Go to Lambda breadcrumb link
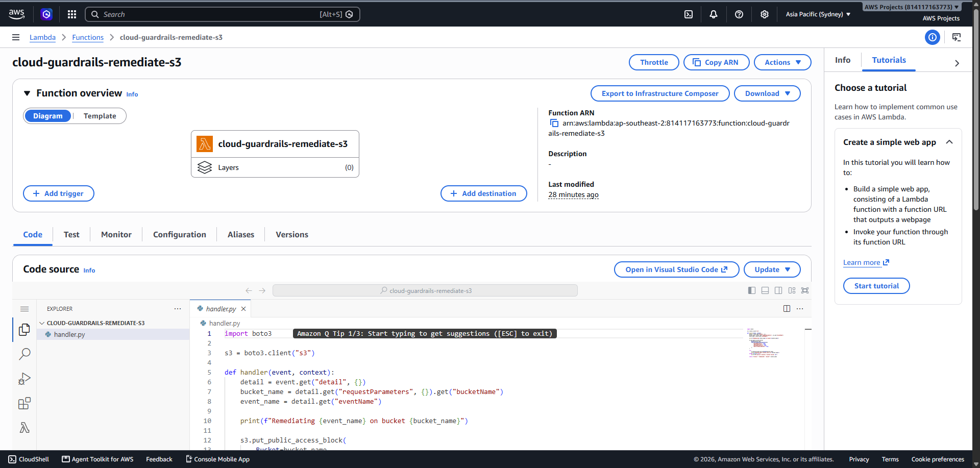Screen dimensions: 980x468 tap(42, 37)
